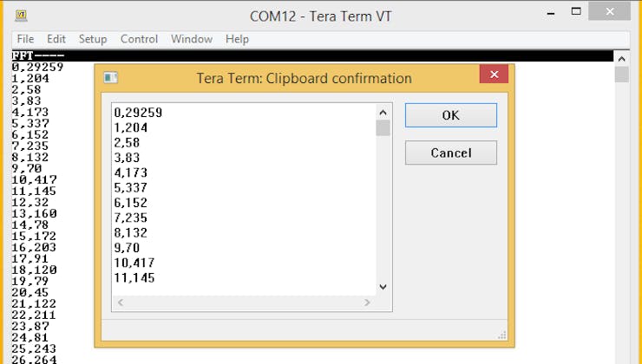642x364 pixels.
Task: Click vertical scrollbar thumb in clipboard list
Action: (x=383, y=128)
